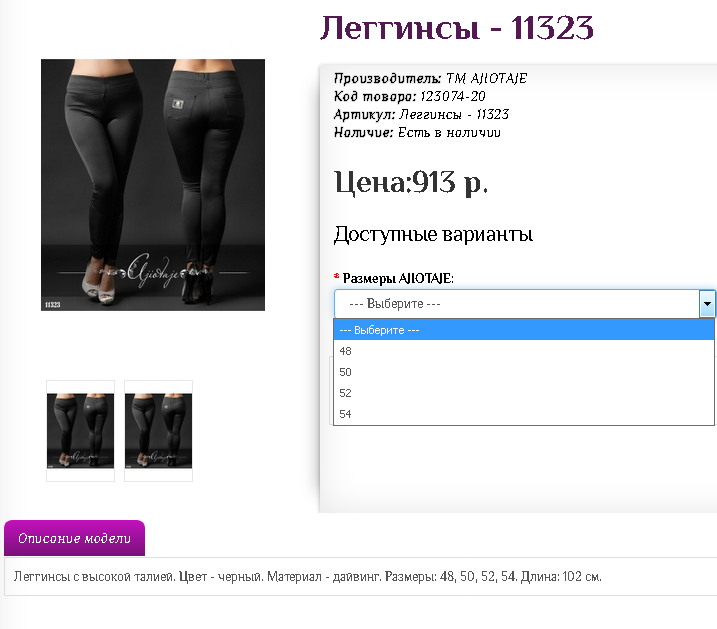
Task: Click the Код товара: 123074-20 text
Action: point(409,96)
